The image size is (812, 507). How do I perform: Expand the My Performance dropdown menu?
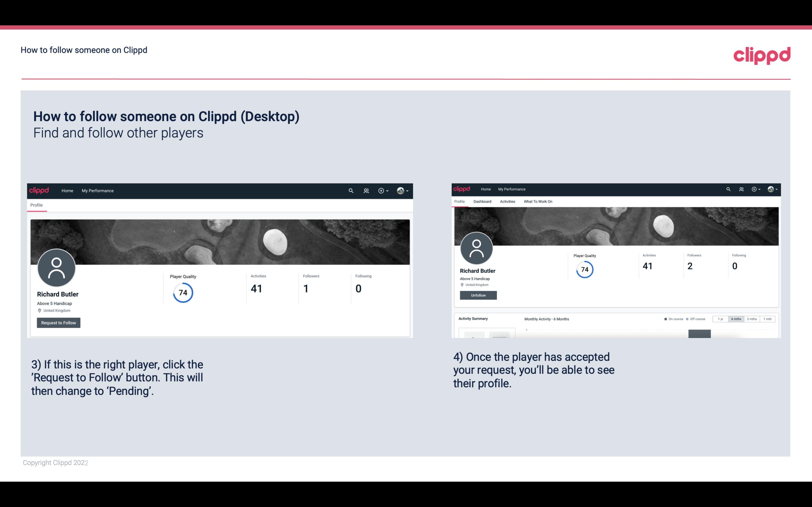[x=98, y=190]
